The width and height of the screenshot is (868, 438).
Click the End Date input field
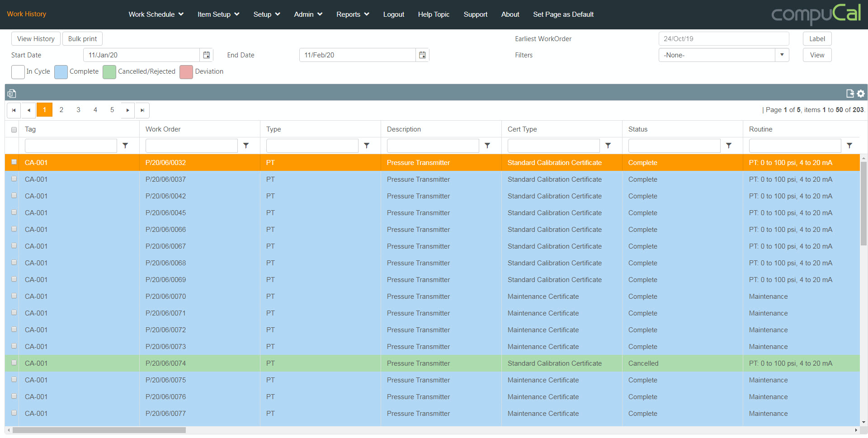pyautogui.click(x=357, y=55)
